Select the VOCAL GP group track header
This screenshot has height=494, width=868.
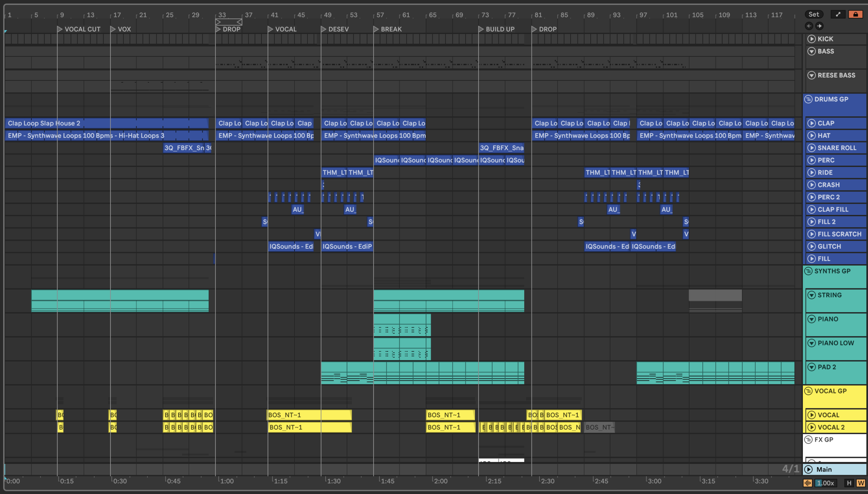[x=830, y=391]
